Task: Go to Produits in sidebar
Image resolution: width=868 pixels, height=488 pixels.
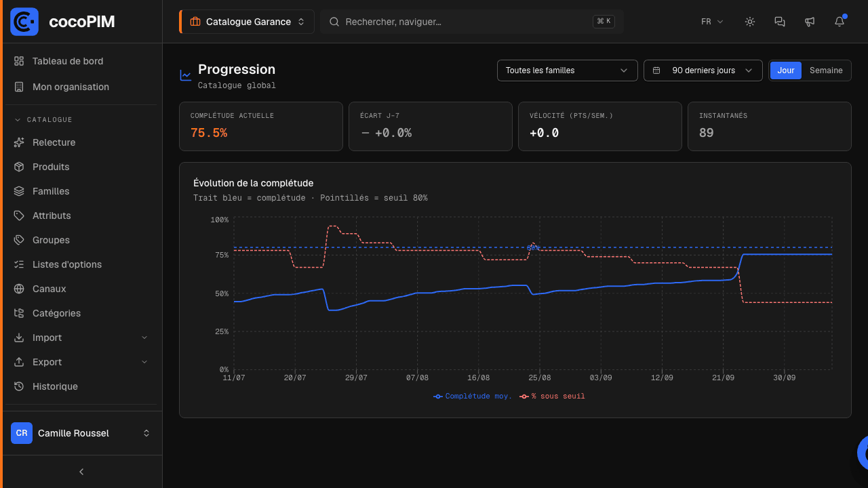Action: point(81,167)
